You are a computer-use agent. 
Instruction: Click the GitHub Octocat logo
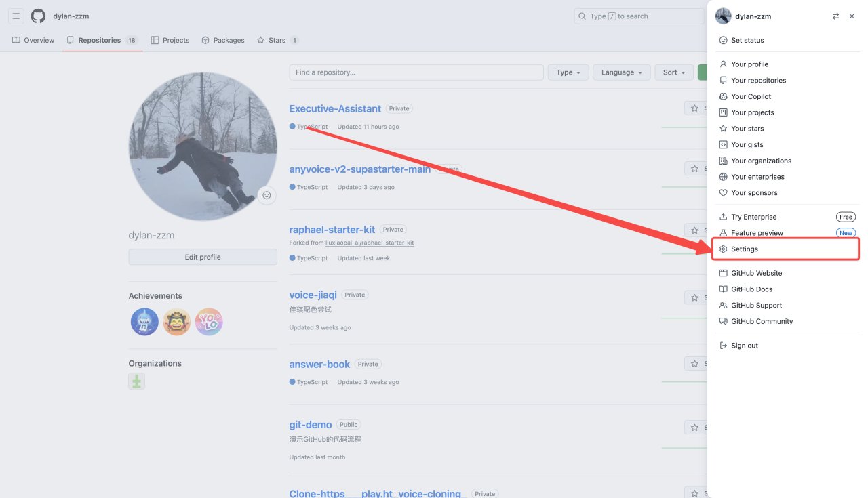click(38, 16)
